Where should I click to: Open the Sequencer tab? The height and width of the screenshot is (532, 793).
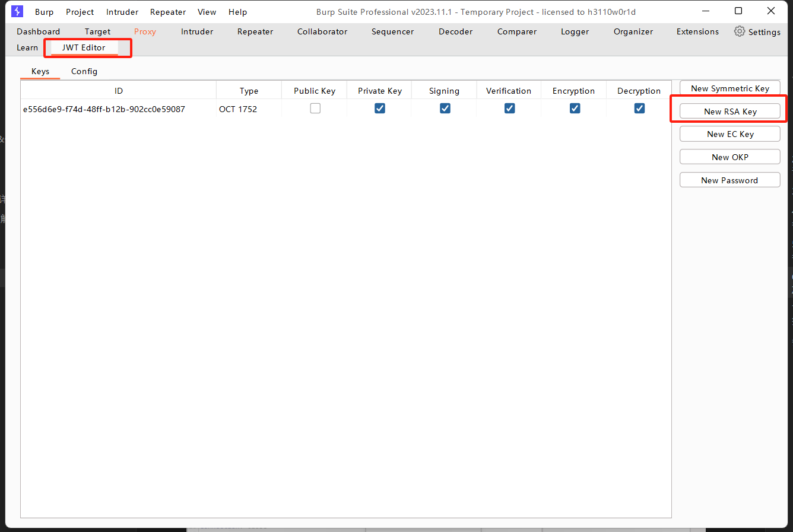[x=393, y=31]
